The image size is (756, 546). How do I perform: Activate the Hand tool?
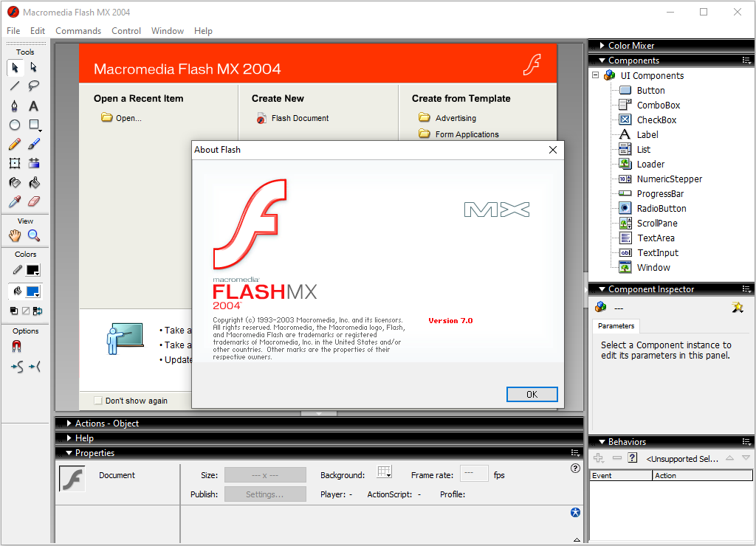click(15, 235)
